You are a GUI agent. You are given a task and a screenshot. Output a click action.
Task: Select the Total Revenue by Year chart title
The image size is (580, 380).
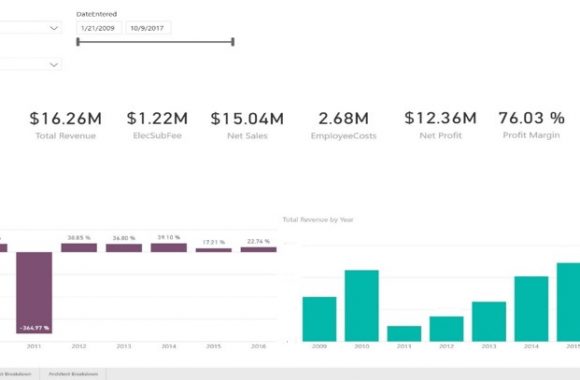pos(318,220)
